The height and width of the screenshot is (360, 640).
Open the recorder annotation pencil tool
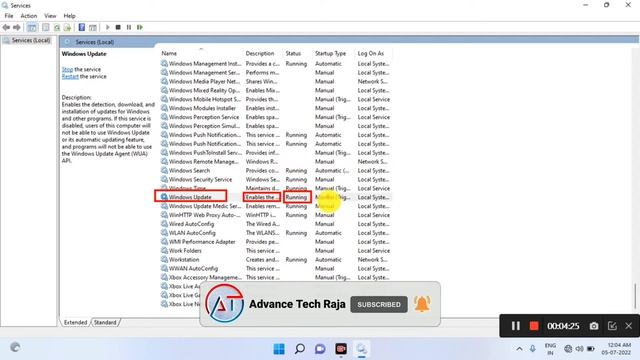(612, 326)
